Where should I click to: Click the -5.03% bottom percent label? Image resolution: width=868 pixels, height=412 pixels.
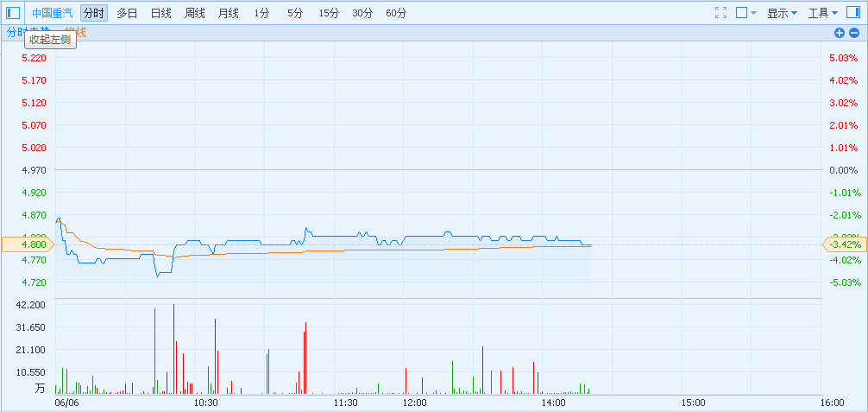pos(845,282)
